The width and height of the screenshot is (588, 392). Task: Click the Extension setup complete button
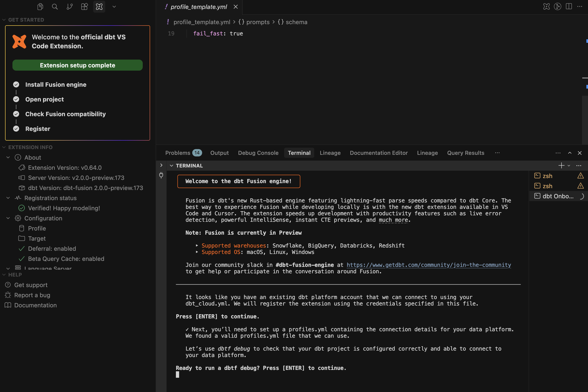[x=78, y=65]
